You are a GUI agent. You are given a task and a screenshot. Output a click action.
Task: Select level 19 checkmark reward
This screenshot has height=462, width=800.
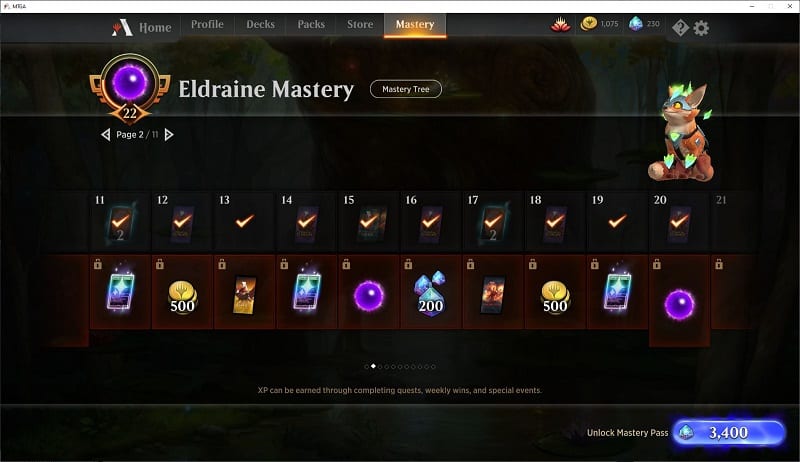pos(617,221)
